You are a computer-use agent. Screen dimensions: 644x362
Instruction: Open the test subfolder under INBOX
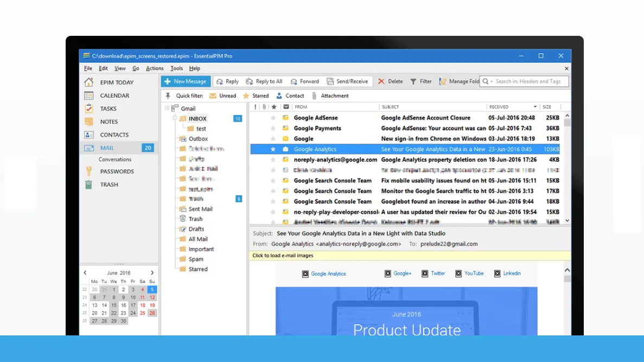(x=201, y=129)
